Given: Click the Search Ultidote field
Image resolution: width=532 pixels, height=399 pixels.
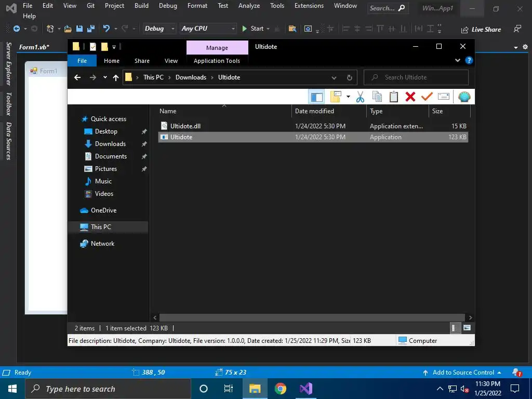Looking at the screenshot, I should 416,77.
